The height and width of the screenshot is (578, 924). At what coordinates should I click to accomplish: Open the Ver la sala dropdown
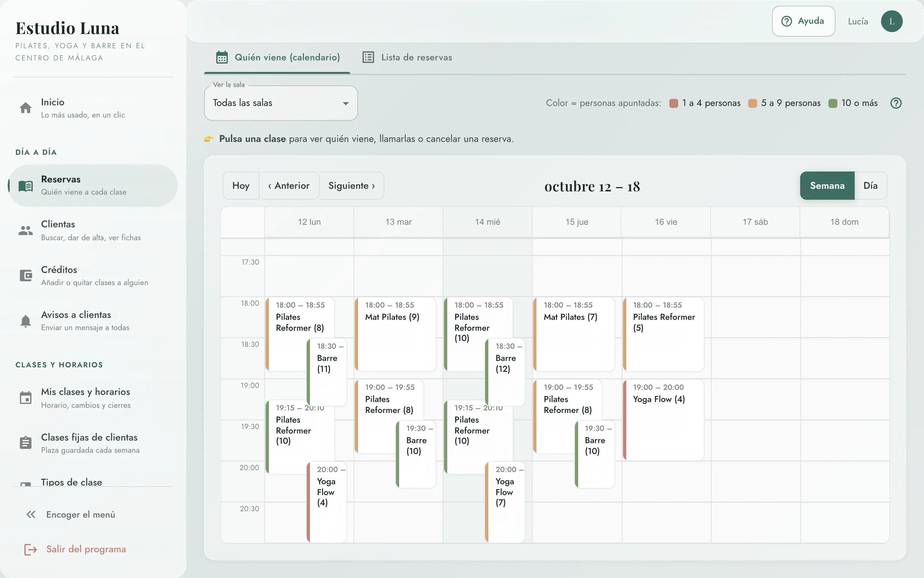coord(281,103)
